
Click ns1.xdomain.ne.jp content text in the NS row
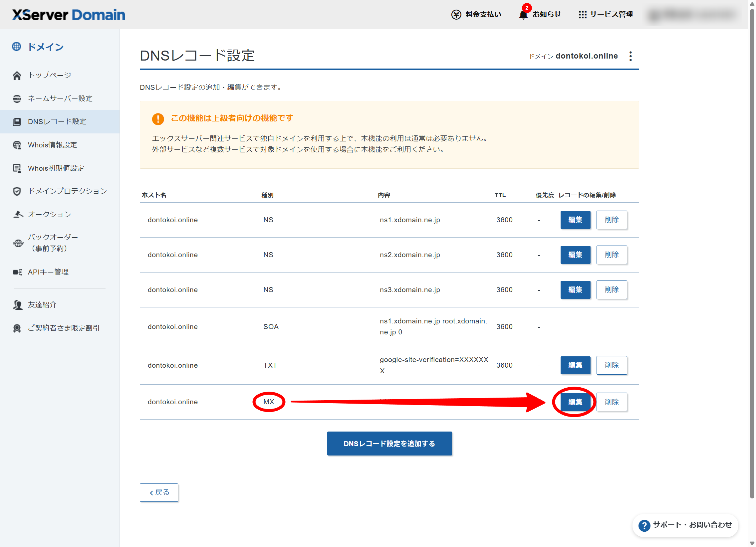[x=410, y=220]
